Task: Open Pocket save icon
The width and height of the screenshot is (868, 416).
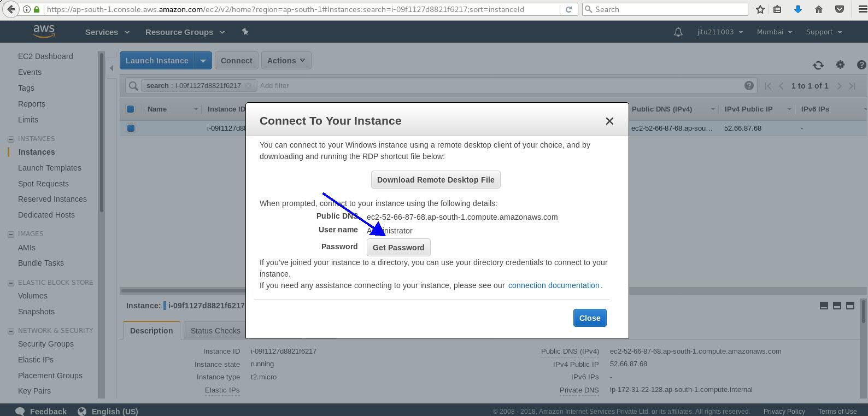Action: [x=840, y=9]
